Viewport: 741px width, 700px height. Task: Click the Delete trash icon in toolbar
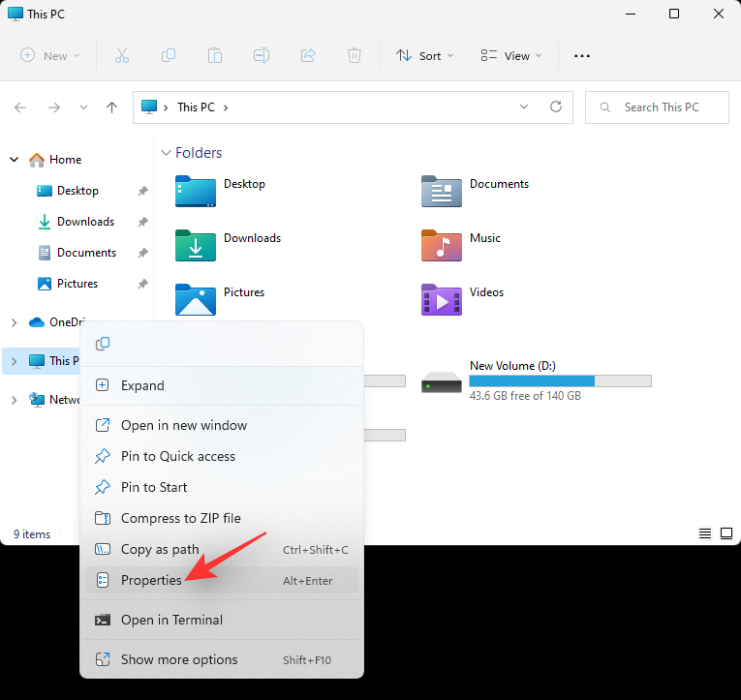coord(355,56)
